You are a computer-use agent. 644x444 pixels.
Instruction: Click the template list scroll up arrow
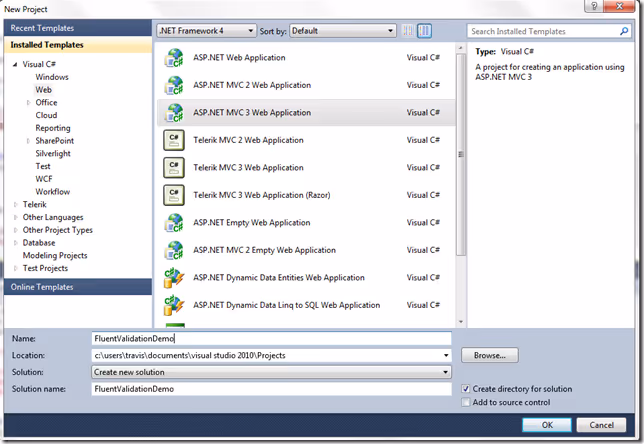(x=461, y=48)
